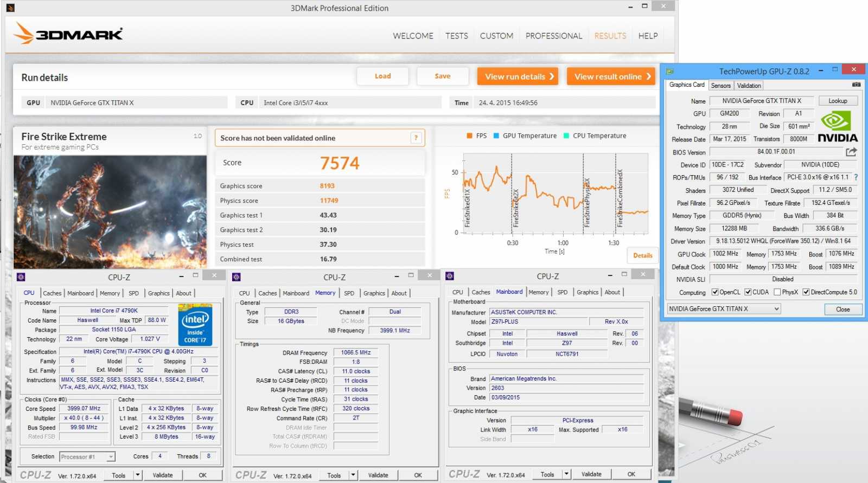Screen dimensions: 868x483
Task: Click View result online button
Action: pos(612,76)
